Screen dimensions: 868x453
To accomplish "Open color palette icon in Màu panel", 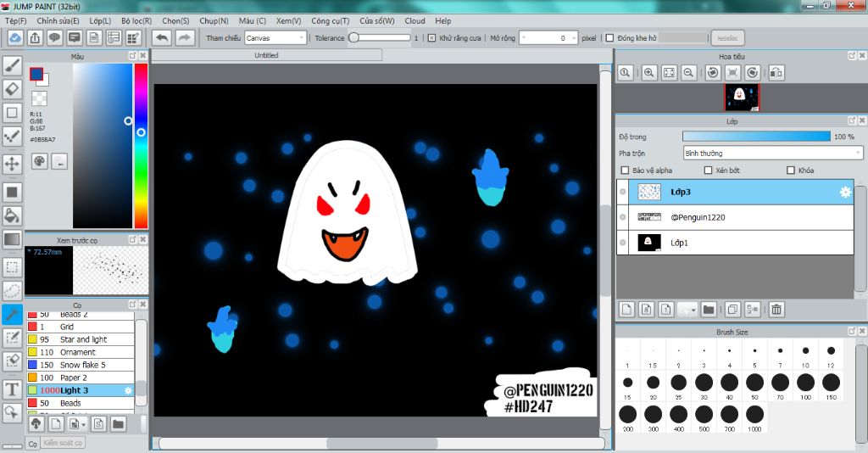I will pos(39,161).
